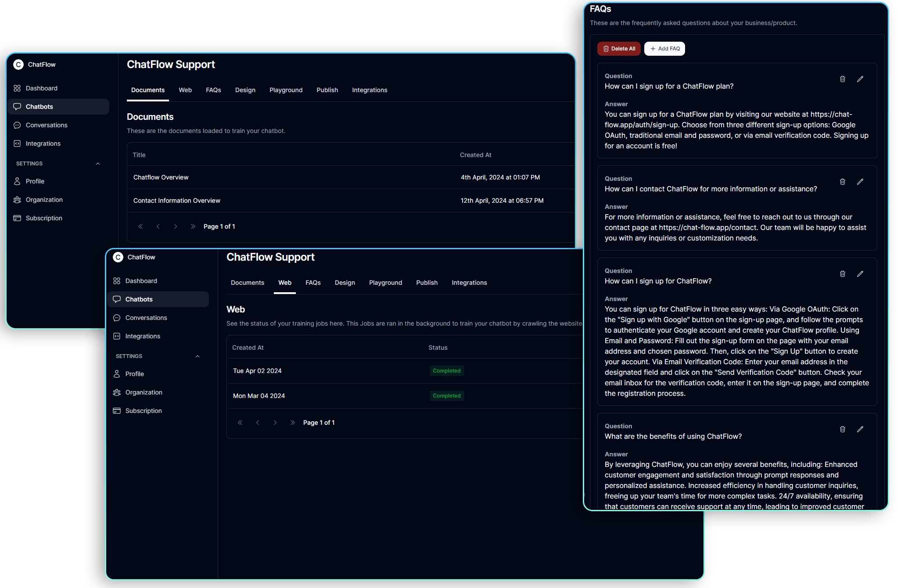
Task: Open Organization settings in the top-left window
Action: pos(44,200)
